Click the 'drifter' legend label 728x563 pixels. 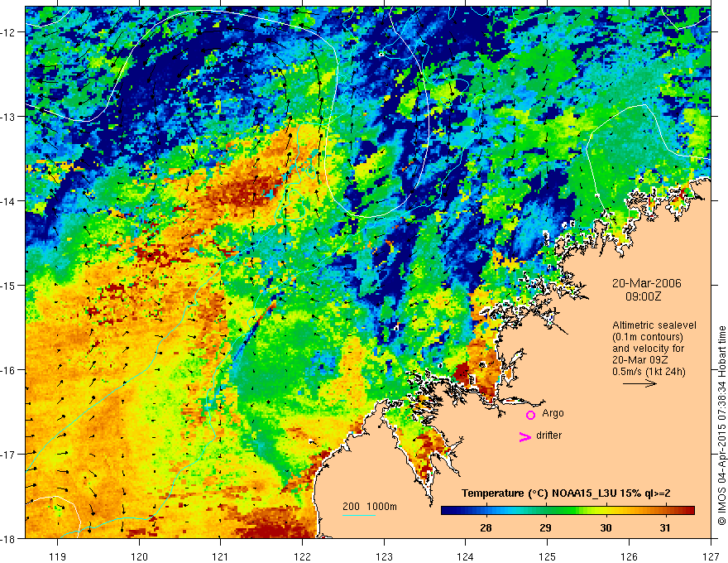point(548,435)
